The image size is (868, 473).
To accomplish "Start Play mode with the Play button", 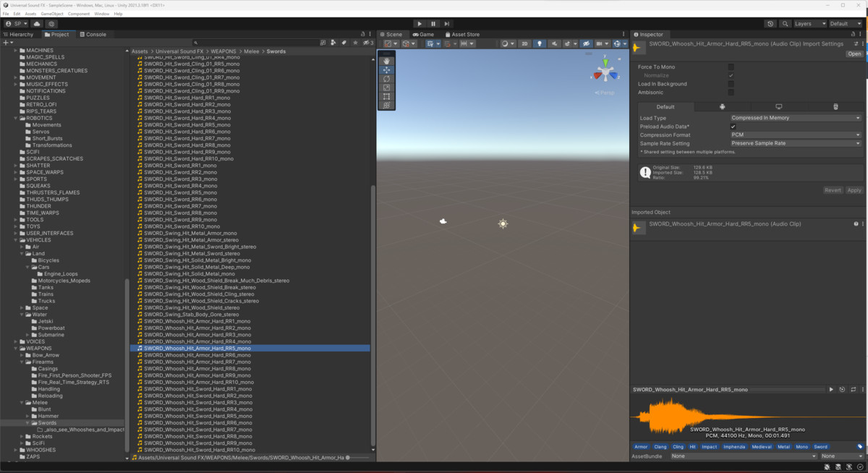I will coord(420,24).
